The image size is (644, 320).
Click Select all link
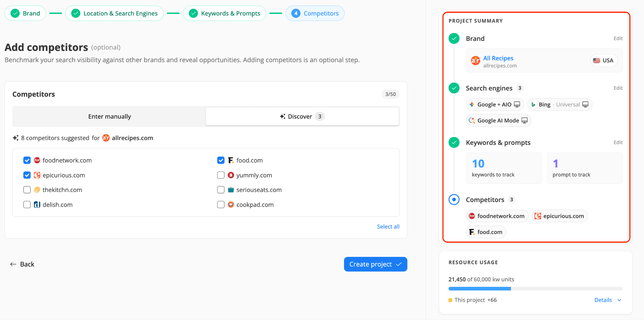[x=388, y=227]
